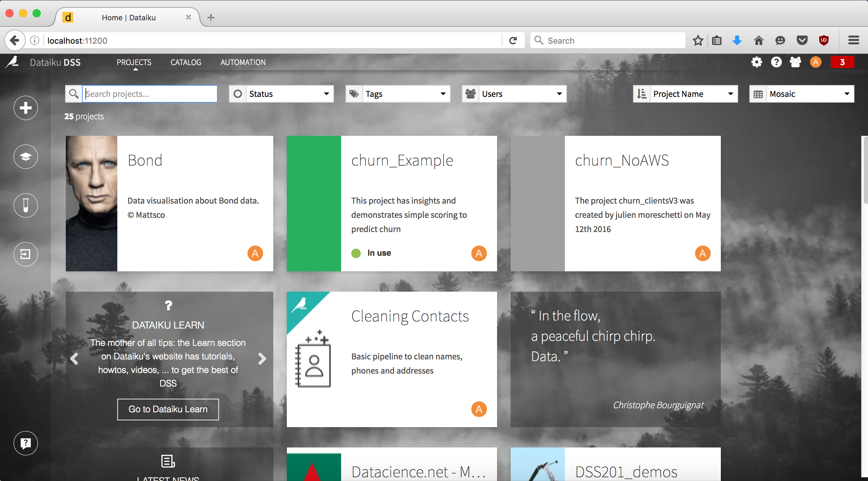Open the users group icon in header
The image size is (868, 481).
tap(795, 62)
